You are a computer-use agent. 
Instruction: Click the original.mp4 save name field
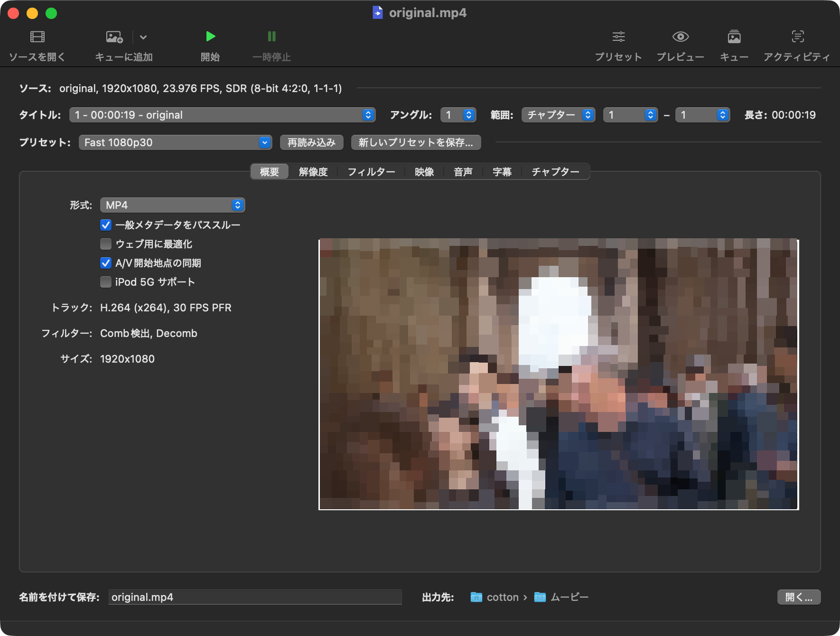coord(255,597)
